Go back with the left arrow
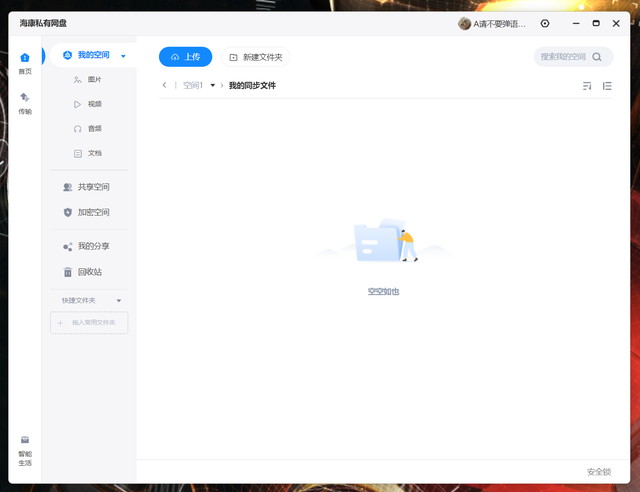Image resolution: width=640 pixels, height=492 pixels. coord(164,85)
